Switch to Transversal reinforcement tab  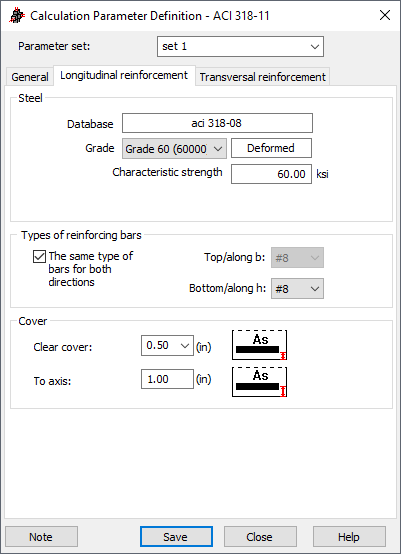[263, 77]
